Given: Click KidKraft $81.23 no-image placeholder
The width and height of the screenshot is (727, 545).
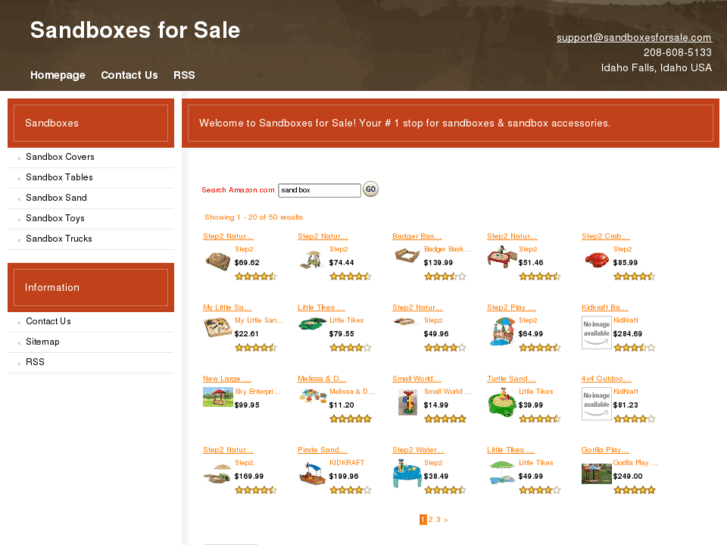Looking at the screenshot, I should point(596,404).
